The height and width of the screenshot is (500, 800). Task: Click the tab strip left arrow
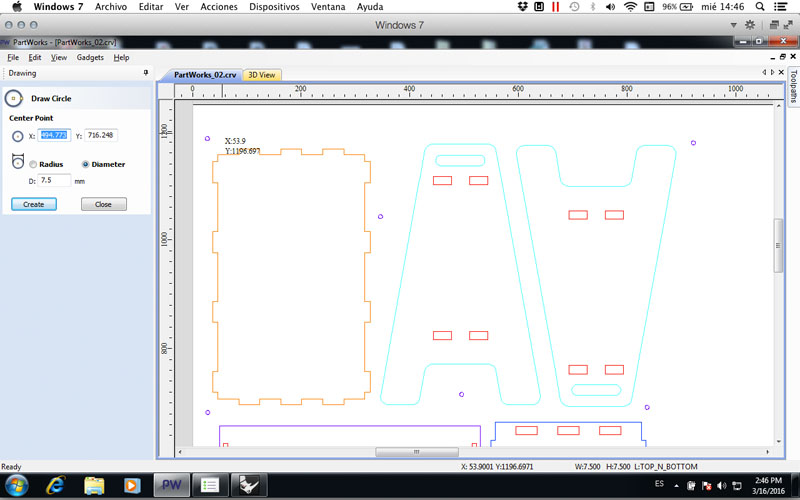(x=764, y=72)
